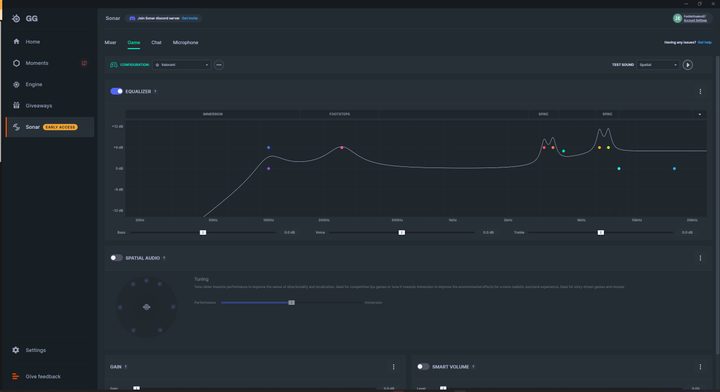
Task: Enable the Smart Volume toggle
Action: [x=423, y=366]
